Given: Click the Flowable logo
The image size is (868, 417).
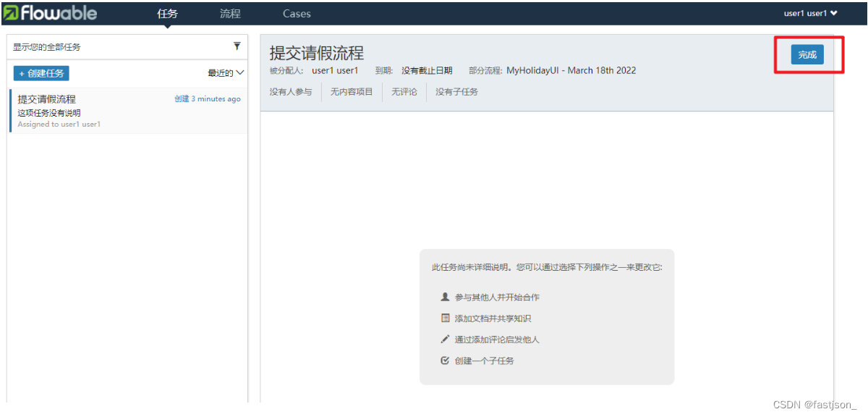Looking at the screenshot, I should (51, 12).
